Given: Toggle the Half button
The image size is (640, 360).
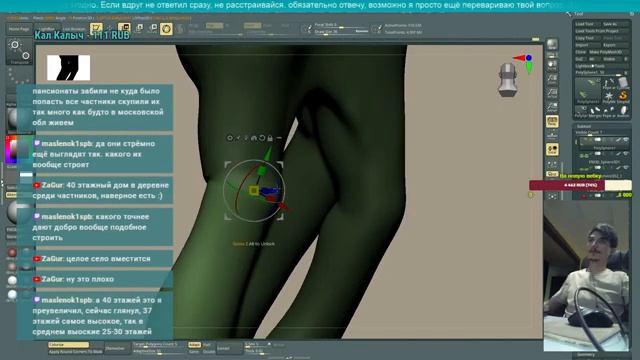Looking at the screenshot, I should click(208, 345).
